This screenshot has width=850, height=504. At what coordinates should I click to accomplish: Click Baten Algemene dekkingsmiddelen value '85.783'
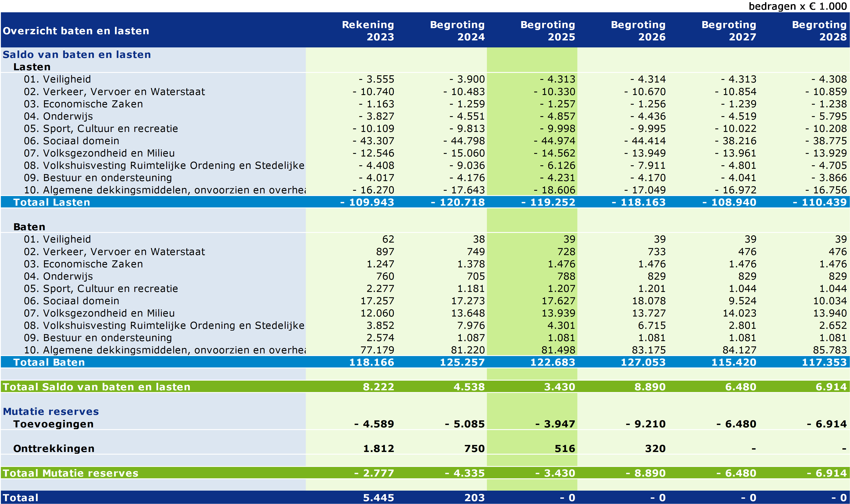tap(830, 350)
